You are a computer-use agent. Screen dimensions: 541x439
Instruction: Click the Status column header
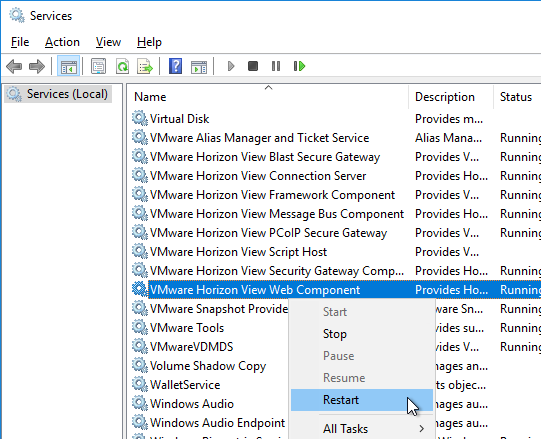(517, 97)
